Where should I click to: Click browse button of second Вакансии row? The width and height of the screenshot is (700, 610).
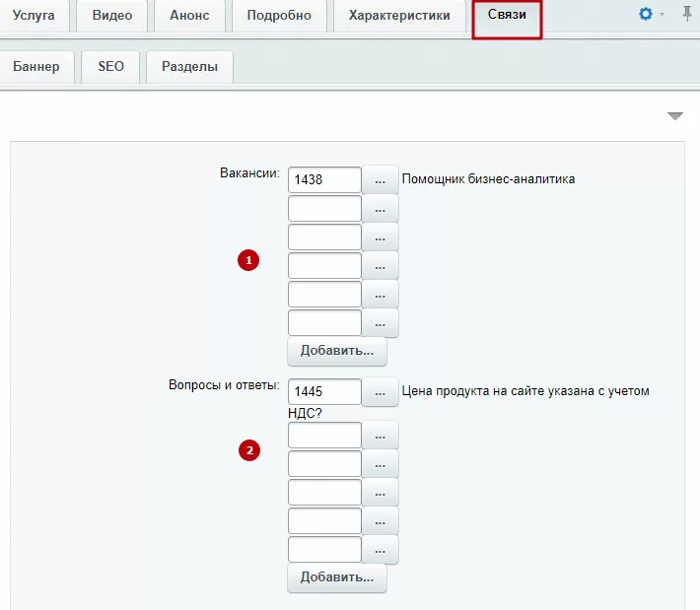pyautogui.click(x=380, y=209)
